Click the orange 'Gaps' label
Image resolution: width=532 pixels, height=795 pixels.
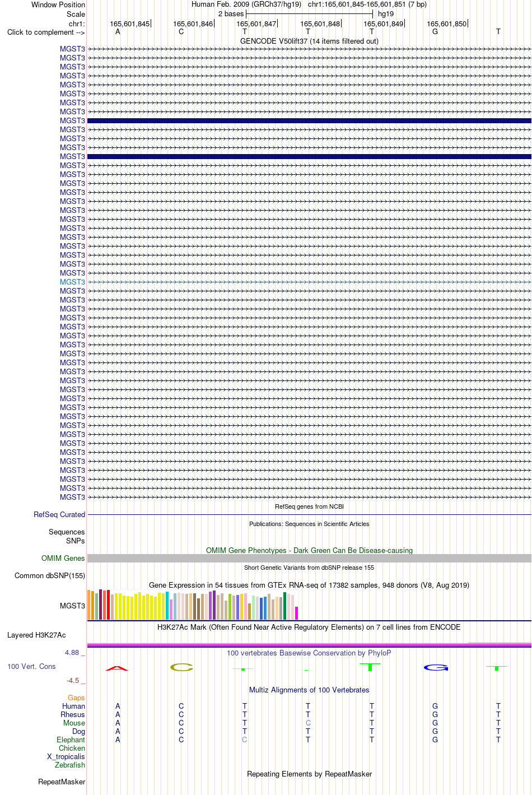pos(76,698)
